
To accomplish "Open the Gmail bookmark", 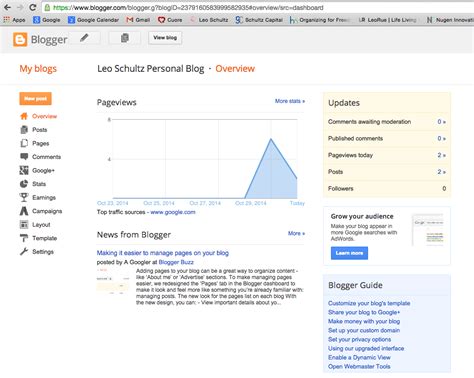I will pyautogui.click(x=138, y=20).
